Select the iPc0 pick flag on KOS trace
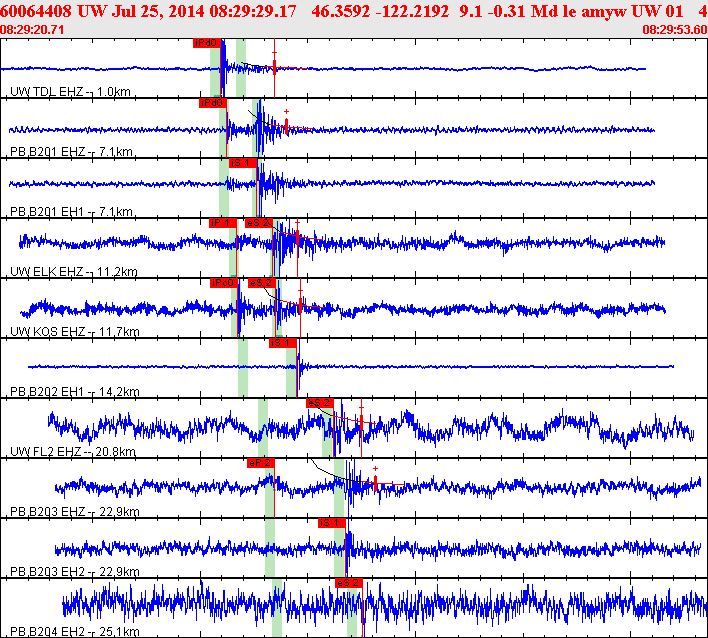This screenshot has width=708, height=638. tap(224, 283)
